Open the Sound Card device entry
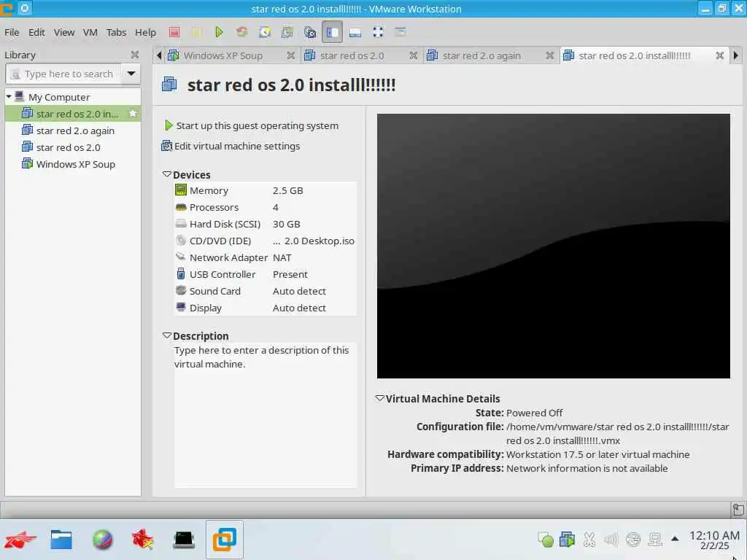Screen dimensions: 747x560 click(x=265, y=291)
